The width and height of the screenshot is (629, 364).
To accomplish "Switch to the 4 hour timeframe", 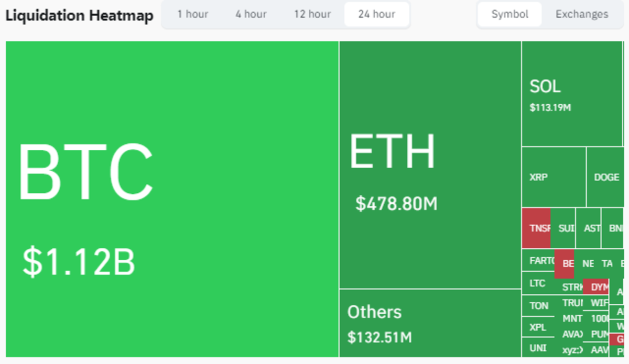I will (x=251, y=15).
